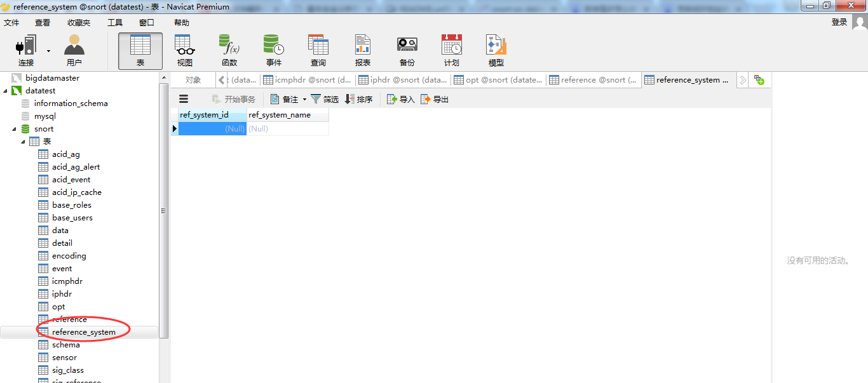Select bigdatamaster connection
The height and width of the screenshot is (383, 868).
tap(52, 77)
